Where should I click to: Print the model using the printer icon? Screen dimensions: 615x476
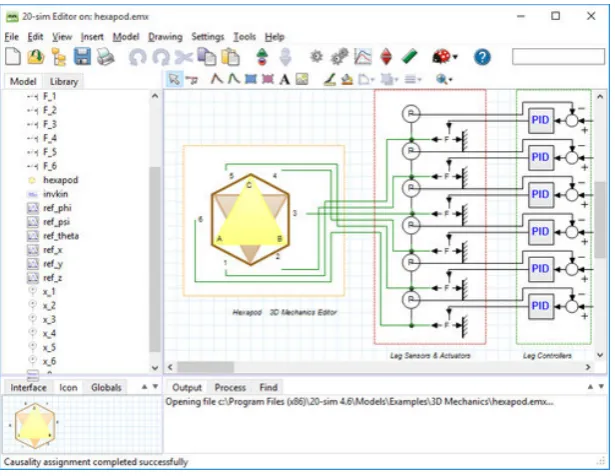(106, 56)
